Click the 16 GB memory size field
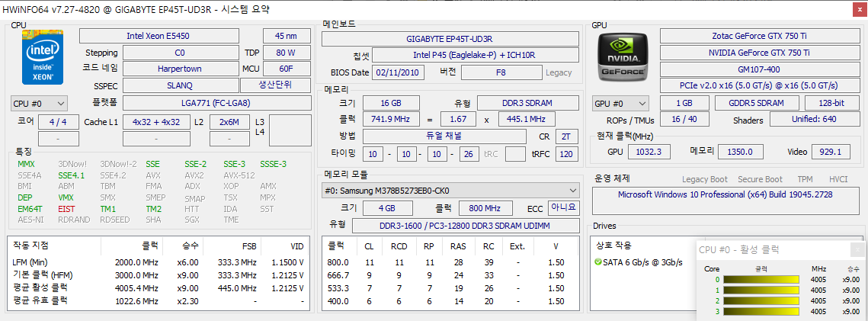Image resolution: width=868 pixels, height=321 pixels. [x=391, y=103]
